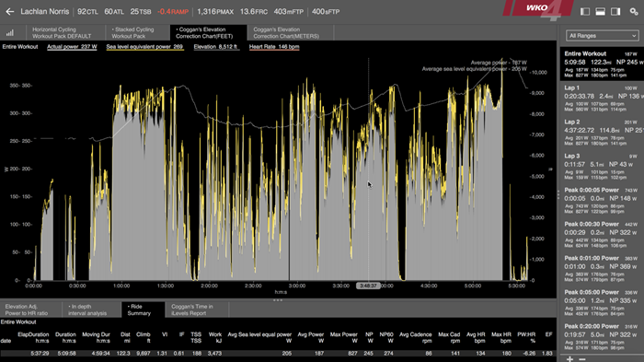Image resolution: width=644 pixels, height=362 pixels.
Task: Toggle the right panel layout icon
Action: pos(615,12)
